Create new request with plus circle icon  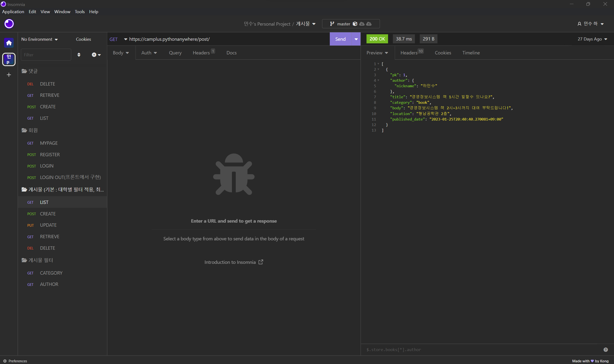[96, 55]
